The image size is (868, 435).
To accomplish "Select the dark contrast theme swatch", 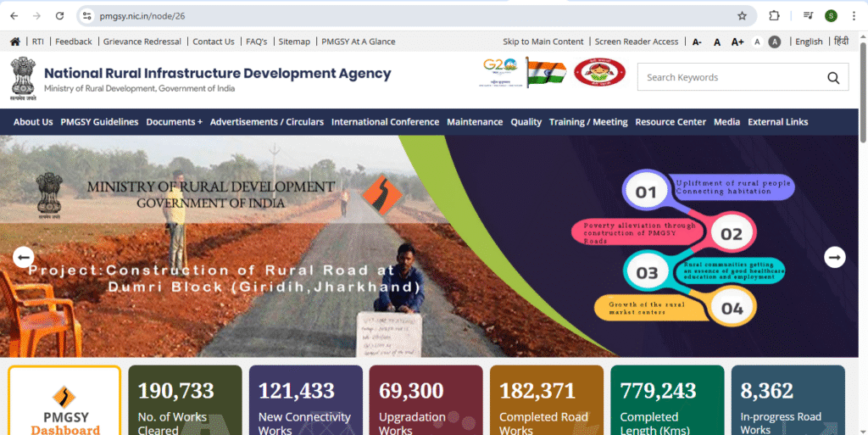I will pos(775,42).
